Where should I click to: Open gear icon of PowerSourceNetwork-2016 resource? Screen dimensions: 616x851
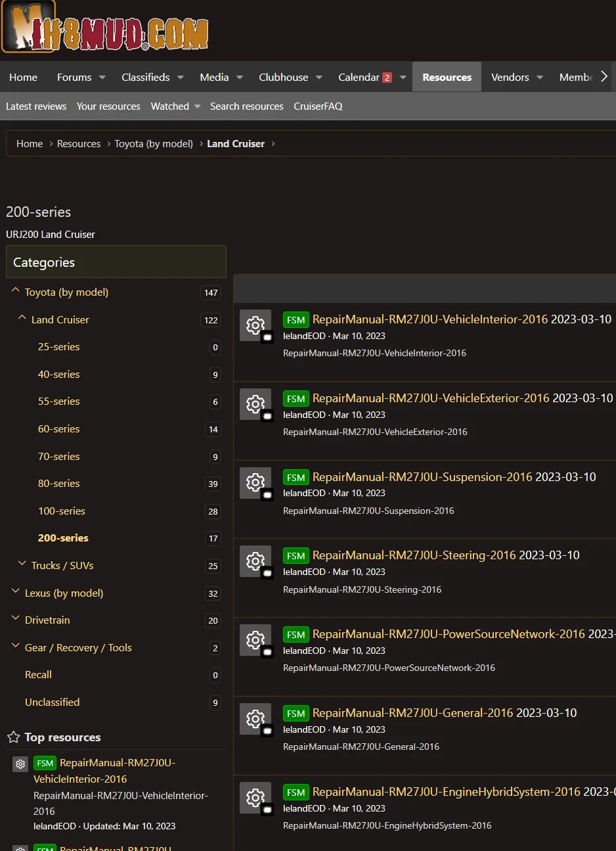tap(255, 640)
